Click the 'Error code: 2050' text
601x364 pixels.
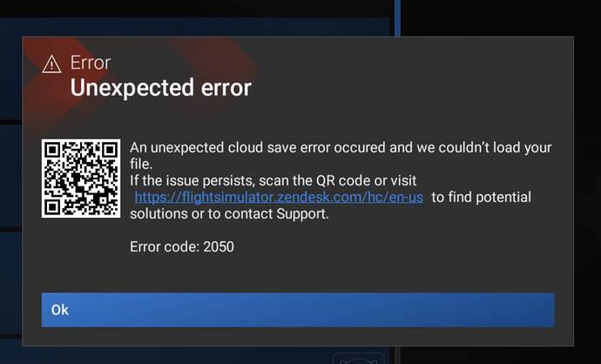pyautogui.click(x=182, y=246)
